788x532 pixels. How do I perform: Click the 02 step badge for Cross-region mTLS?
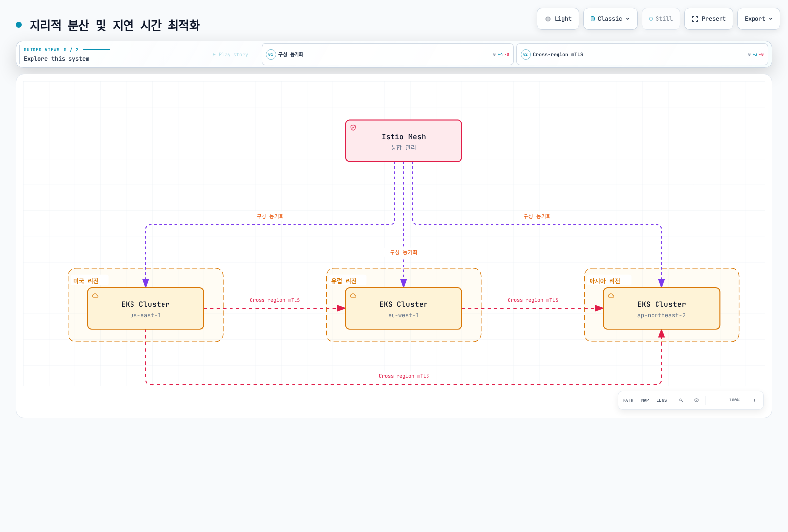525,55
